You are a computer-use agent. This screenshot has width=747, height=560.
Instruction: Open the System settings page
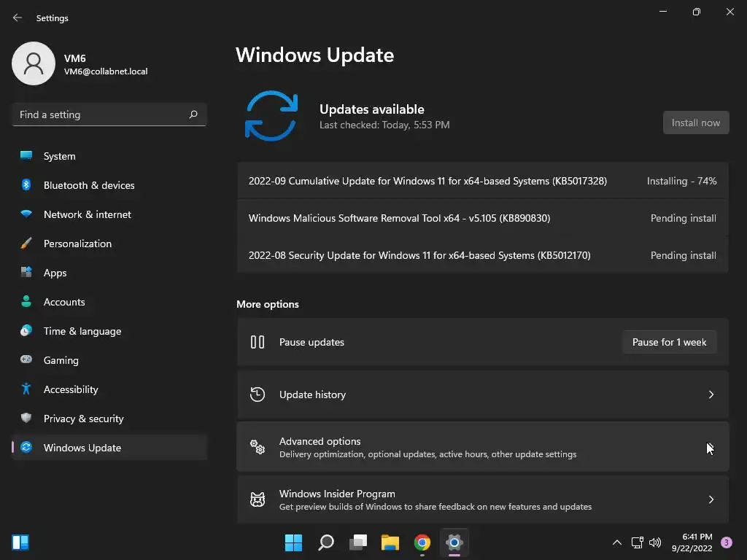click(x=109, y=156)
